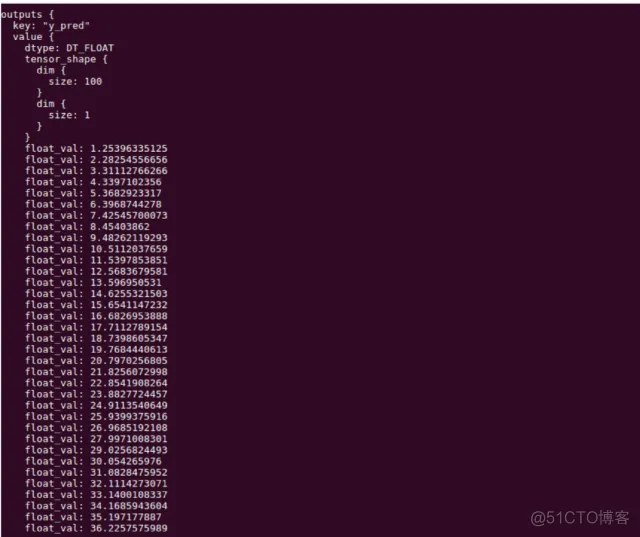Screen dimensions: 640x537
Task: Click float_val 20.7970256805
Action: pos(96,361)
